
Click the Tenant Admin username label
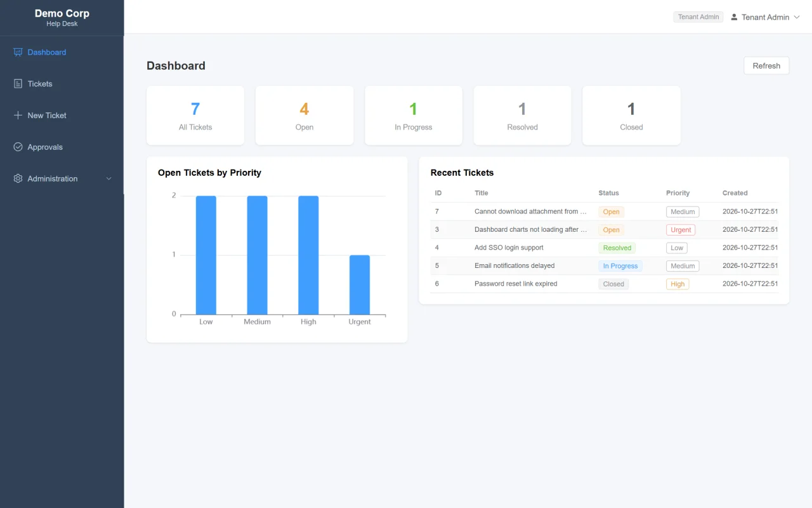(x=765, y=17)
